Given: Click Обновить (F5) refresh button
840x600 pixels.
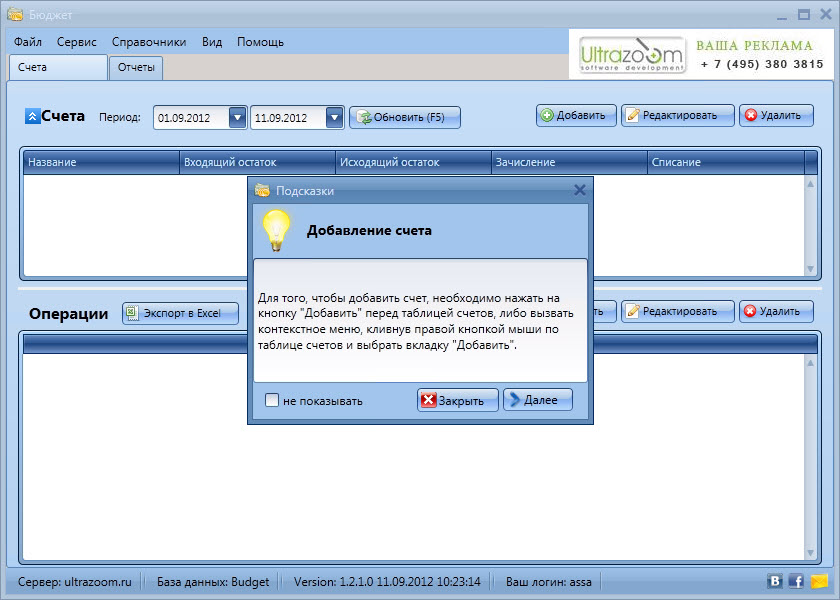Looking at the screenshot, I should tap(405, 117).
